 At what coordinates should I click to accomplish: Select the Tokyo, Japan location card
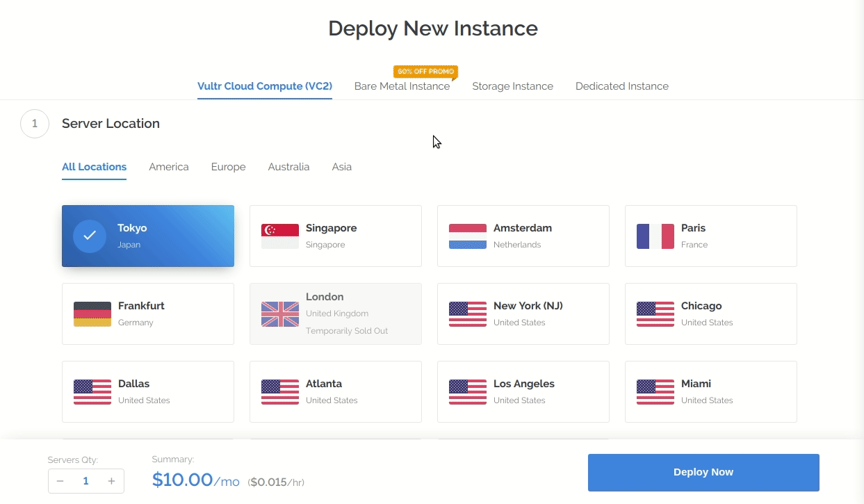pos(148,236)
